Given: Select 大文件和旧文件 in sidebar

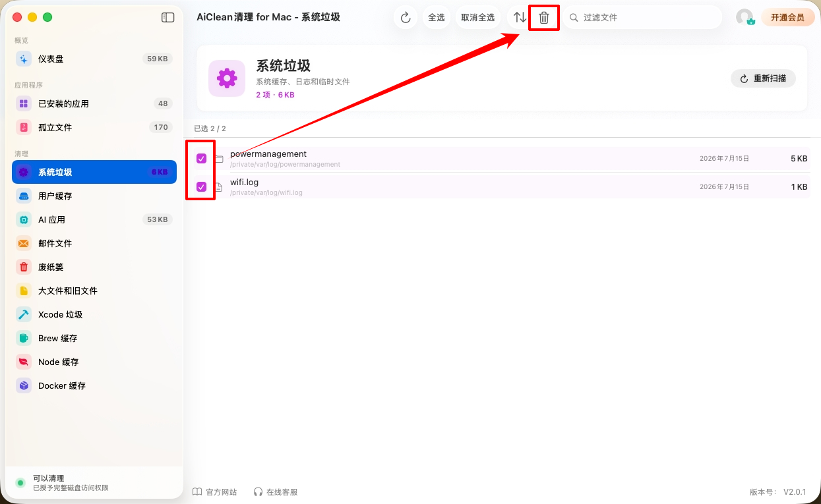Looking at the screenshot, I should [94, 291].
